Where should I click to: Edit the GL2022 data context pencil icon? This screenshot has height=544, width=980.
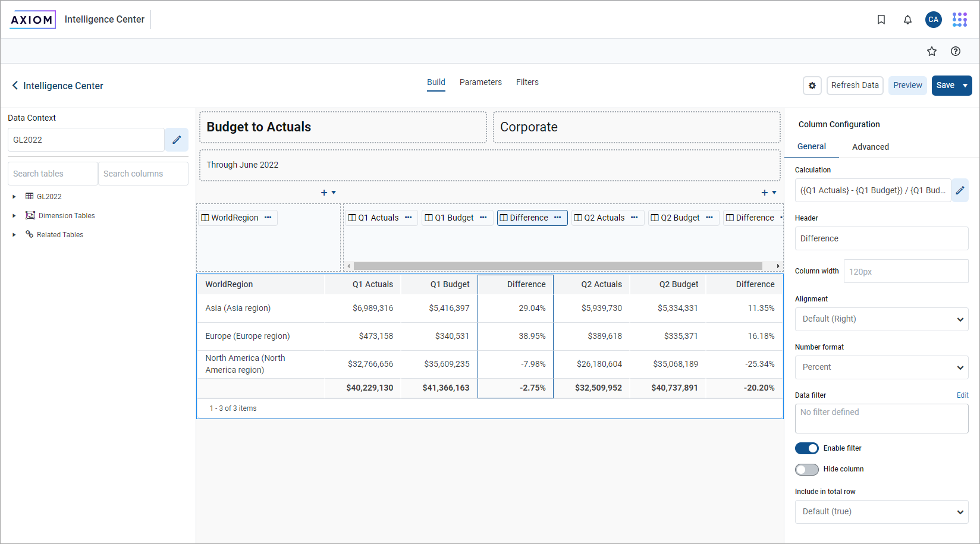(177, 140)
